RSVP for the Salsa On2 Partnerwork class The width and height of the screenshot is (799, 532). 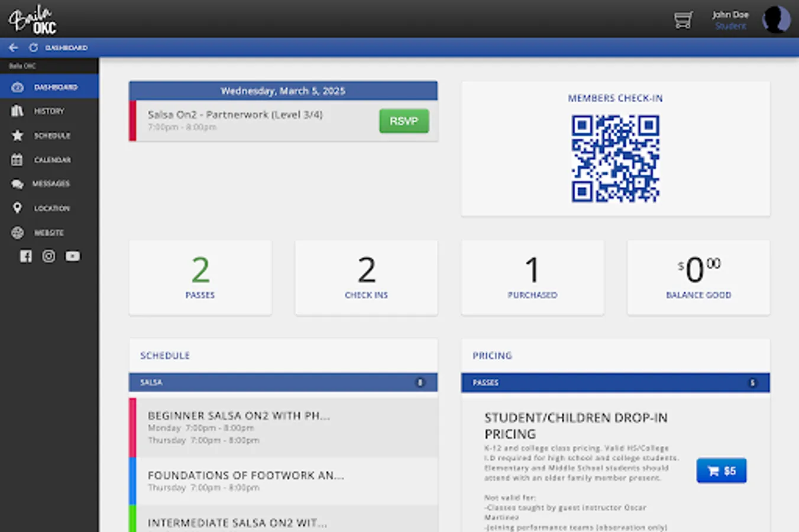point(404,121)
